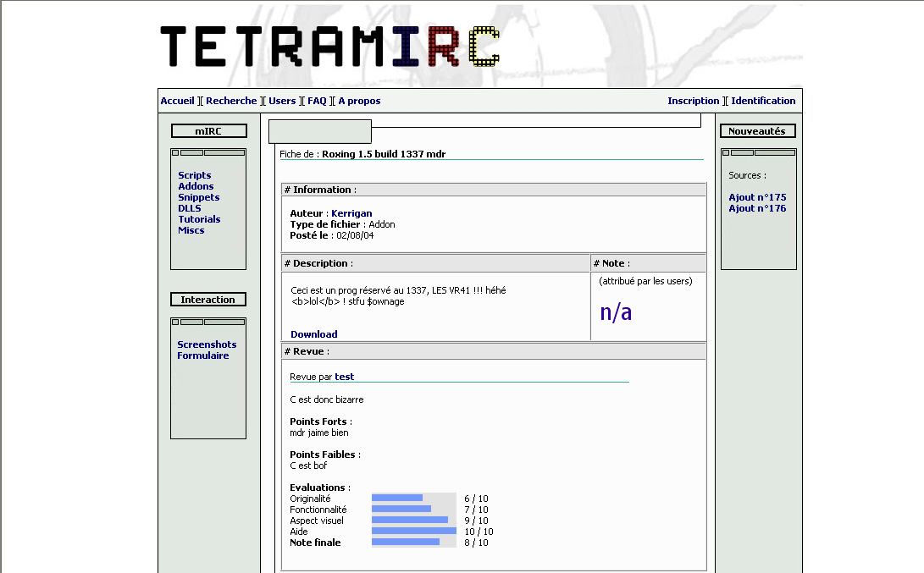924x573 pixels.
Task: Click the Originalité rating bar
Action: (x=413, y=499)
